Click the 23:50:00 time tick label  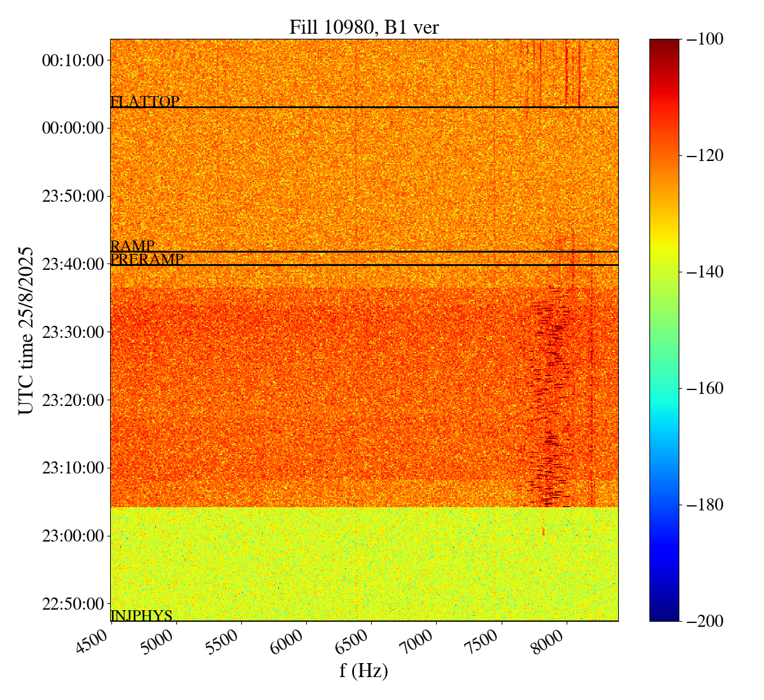[x=73, y=196]
